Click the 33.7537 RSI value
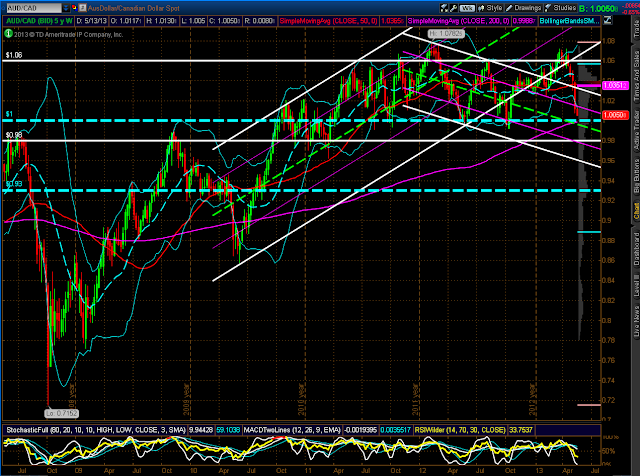The image size is (640, 476). [x=521, y=430]
